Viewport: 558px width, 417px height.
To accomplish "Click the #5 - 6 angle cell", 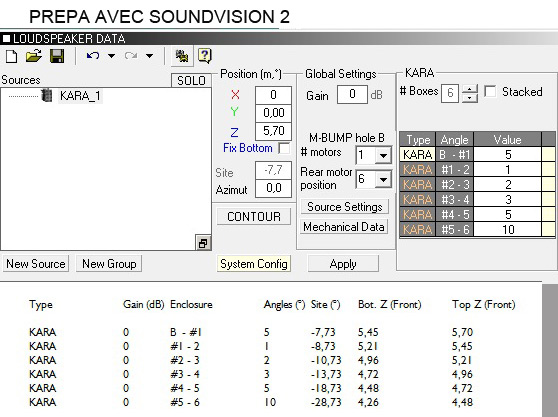I will click(x=455, y=229).
